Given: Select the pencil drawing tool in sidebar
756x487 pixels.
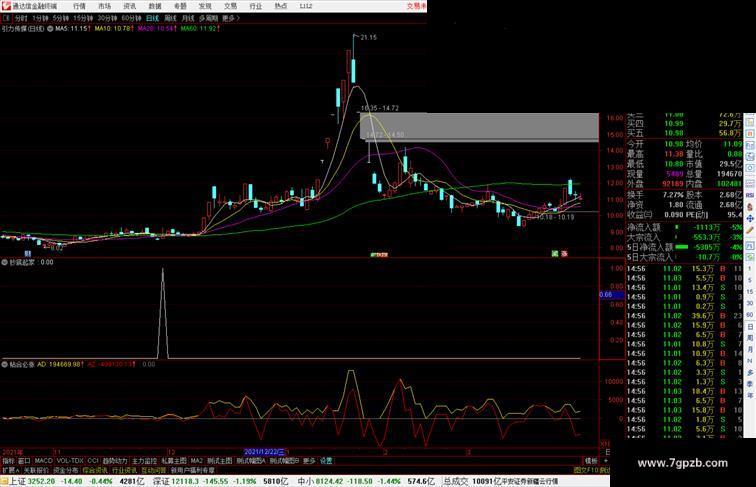Looking at the screenshot, I should tap(750, 230).
